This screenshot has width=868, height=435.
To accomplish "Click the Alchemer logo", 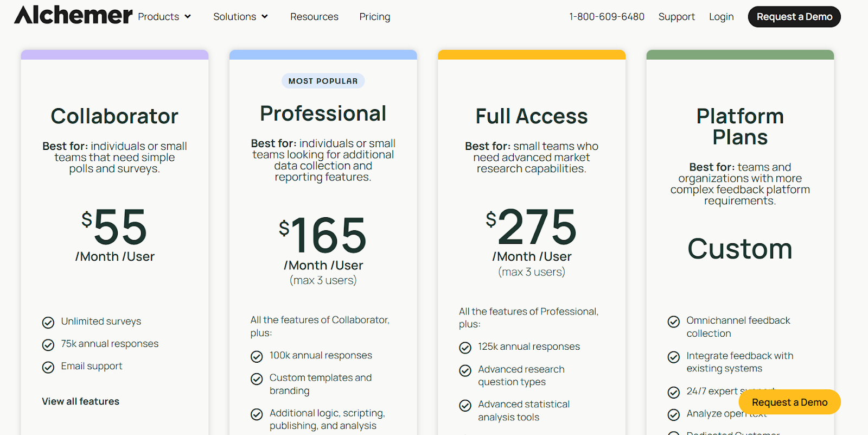I will pyautogui.click(x=73, y=16).
